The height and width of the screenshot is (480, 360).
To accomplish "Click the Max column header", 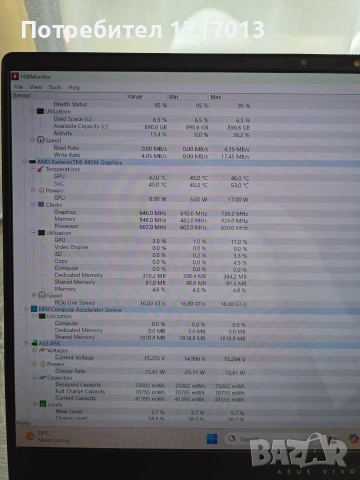I will (x=229, y=97).
